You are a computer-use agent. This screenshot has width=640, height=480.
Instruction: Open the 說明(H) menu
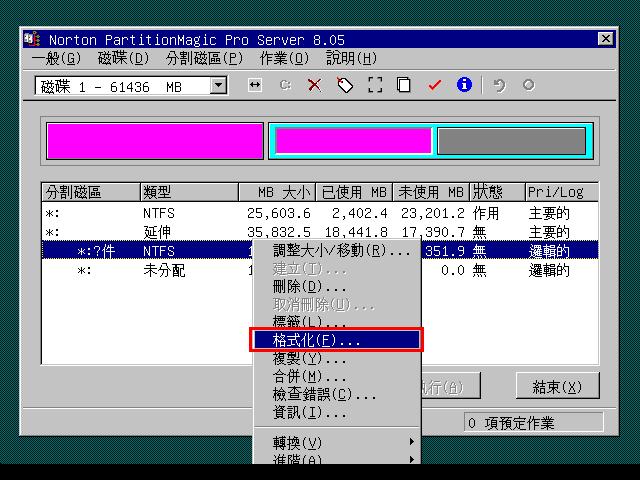pyautogui.click(x=351, y=58)
